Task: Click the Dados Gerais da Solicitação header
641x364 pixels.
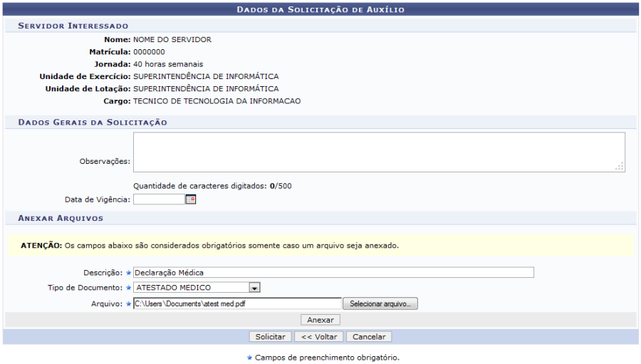Action: (93, 123)
